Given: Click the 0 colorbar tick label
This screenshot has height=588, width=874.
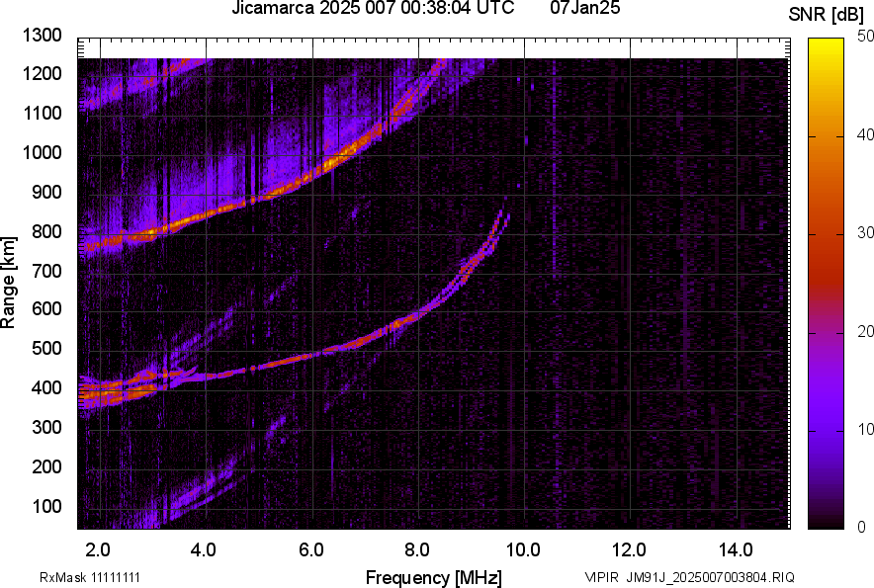Looking at the screenshot, I should [862, 527].
